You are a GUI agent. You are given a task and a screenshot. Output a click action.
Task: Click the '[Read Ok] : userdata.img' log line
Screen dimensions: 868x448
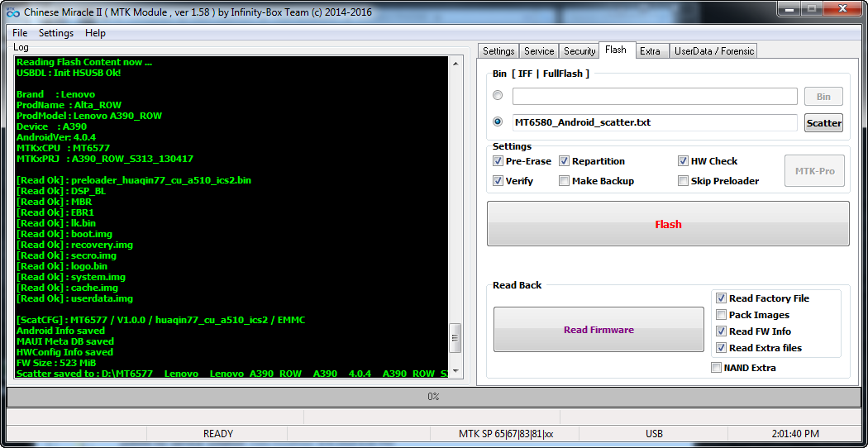tap(74, 298)
